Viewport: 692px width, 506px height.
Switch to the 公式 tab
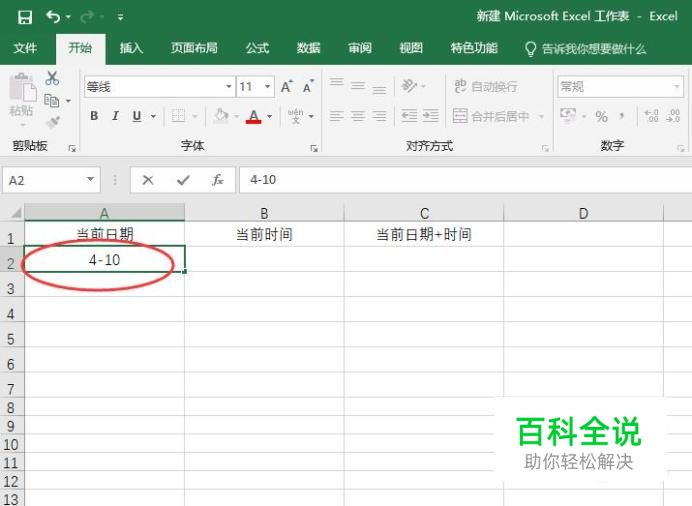point(257,48)
